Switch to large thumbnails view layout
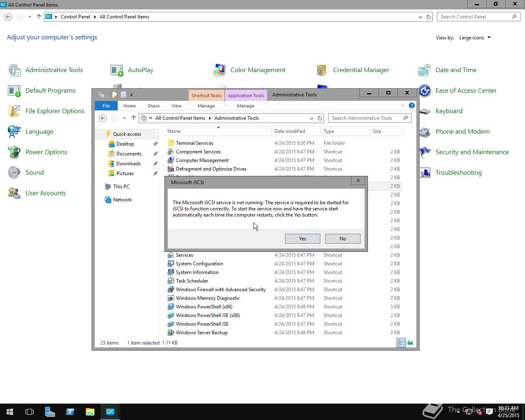 [x=410, y=343]
